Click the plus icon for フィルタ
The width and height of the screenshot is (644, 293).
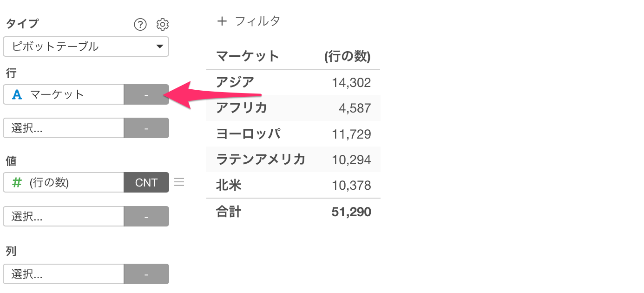tap(222, 21)
